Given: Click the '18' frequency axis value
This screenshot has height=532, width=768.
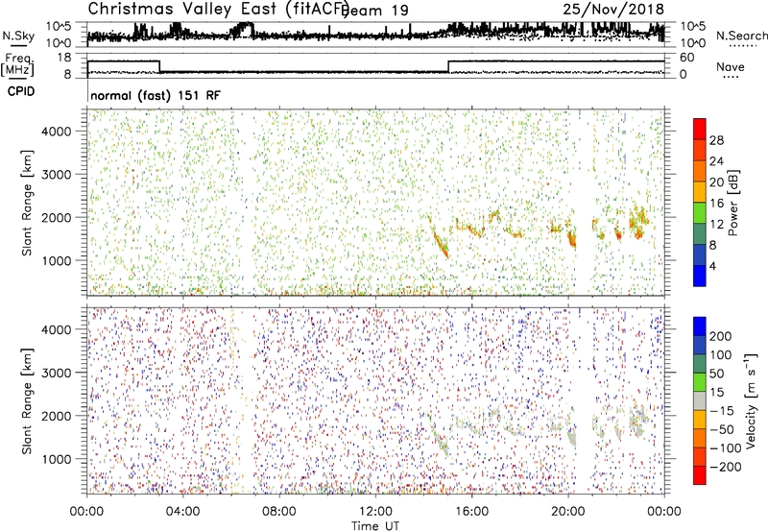Looking at the screenshot, I should click(x=65, y=58).
